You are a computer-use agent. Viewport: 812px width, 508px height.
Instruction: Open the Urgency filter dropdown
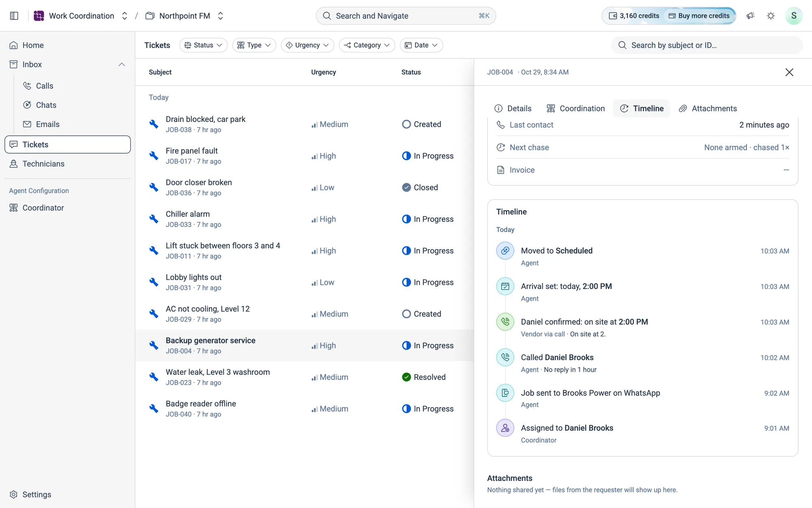click(307, 45)
